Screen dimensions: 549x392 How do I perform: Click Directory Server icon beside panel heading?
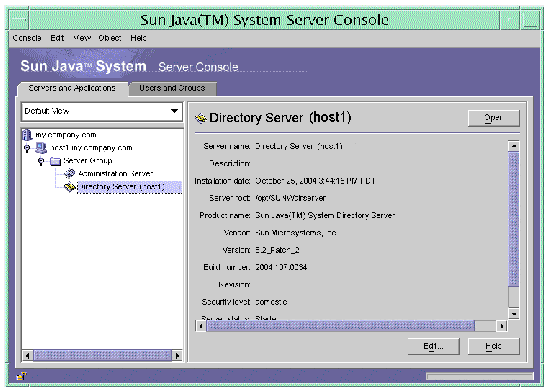(201, 118)
